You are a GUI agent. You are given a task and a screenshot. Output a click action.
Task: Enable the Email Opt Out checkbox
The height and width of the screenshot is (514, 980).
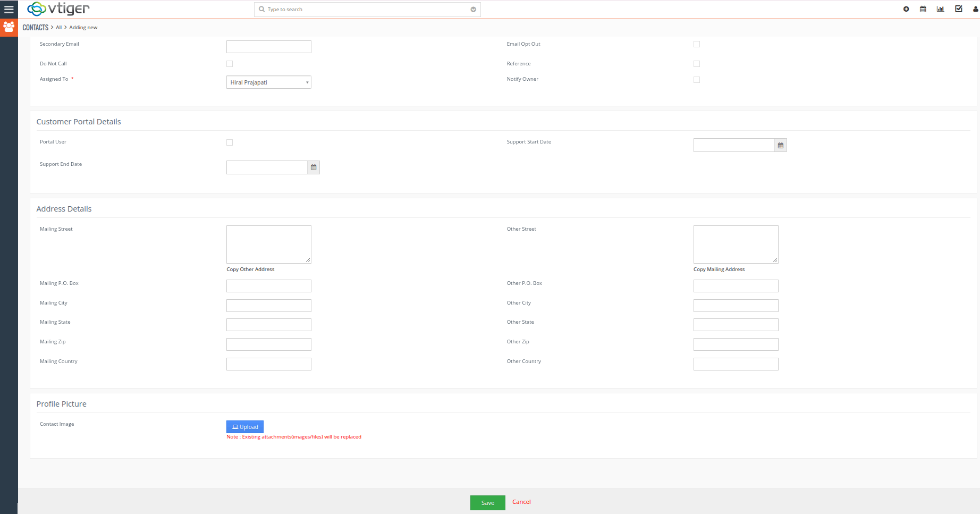point(697,44)
